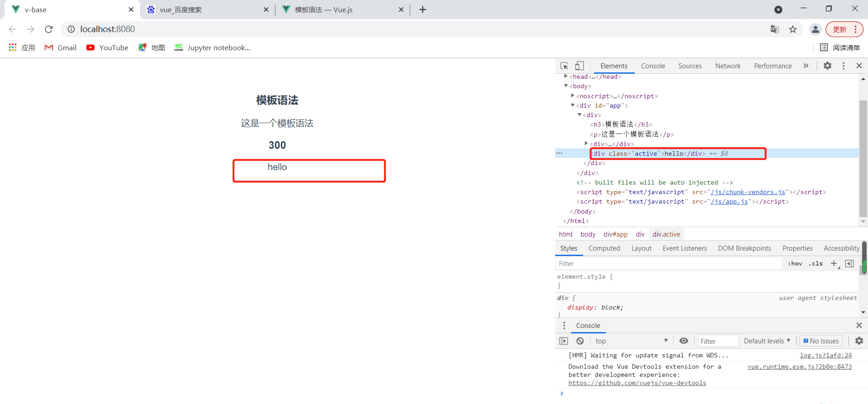Create a live expression eye icon
868x404 pixels.
pos(684,341)
